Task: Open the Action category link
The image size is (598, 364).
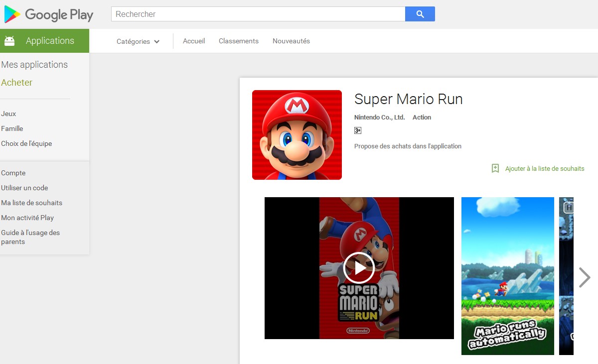Action: click(422, 117)
